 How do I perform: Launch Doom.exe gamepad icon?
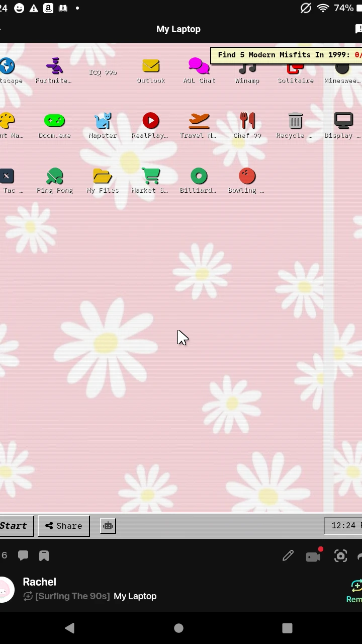point(54,121)
